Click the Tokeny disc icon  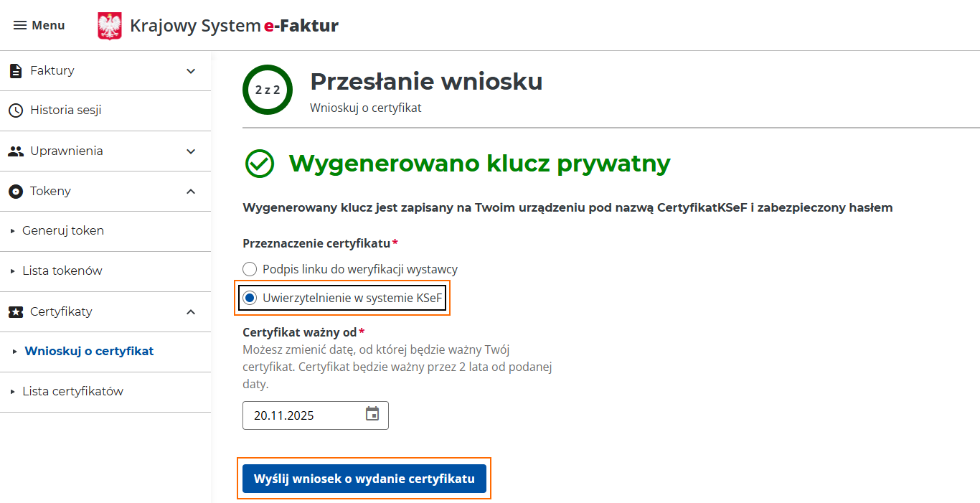tap(15, 191)
